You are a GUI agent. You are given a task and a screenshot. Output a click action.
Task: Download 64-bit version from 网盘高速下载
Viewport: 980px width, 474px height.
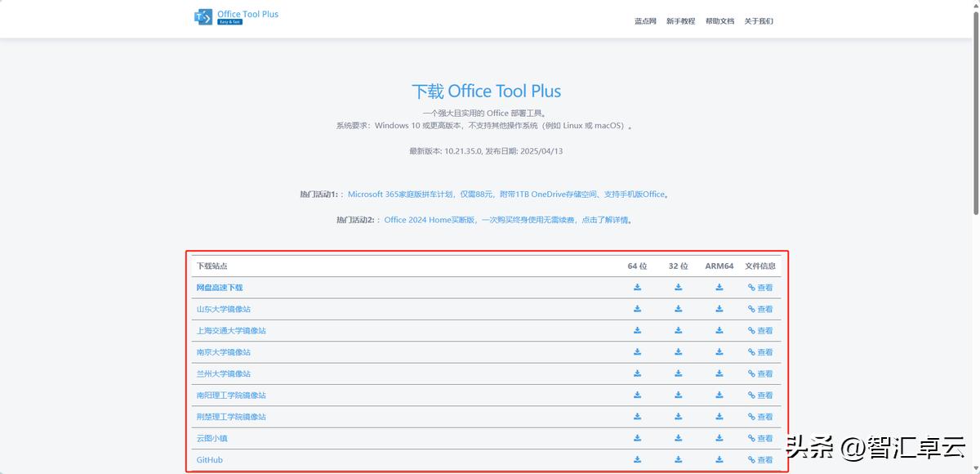(x=638, y=287)
